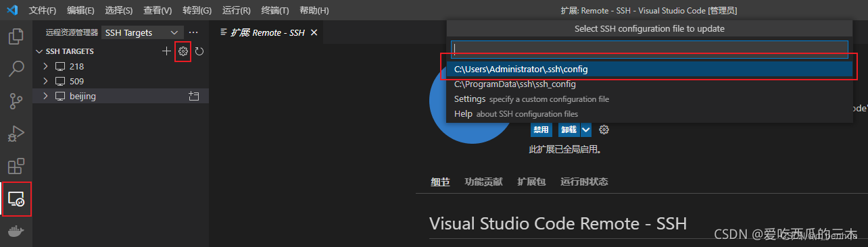Select the 218 SSH target row

pos(120,66)
